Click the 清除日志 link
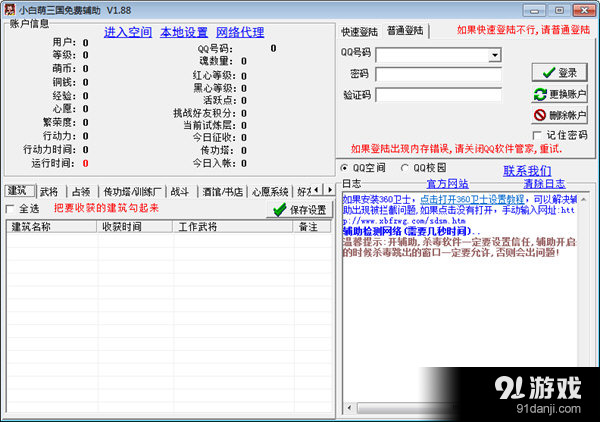The image size is (600, 422). point(544,184)
